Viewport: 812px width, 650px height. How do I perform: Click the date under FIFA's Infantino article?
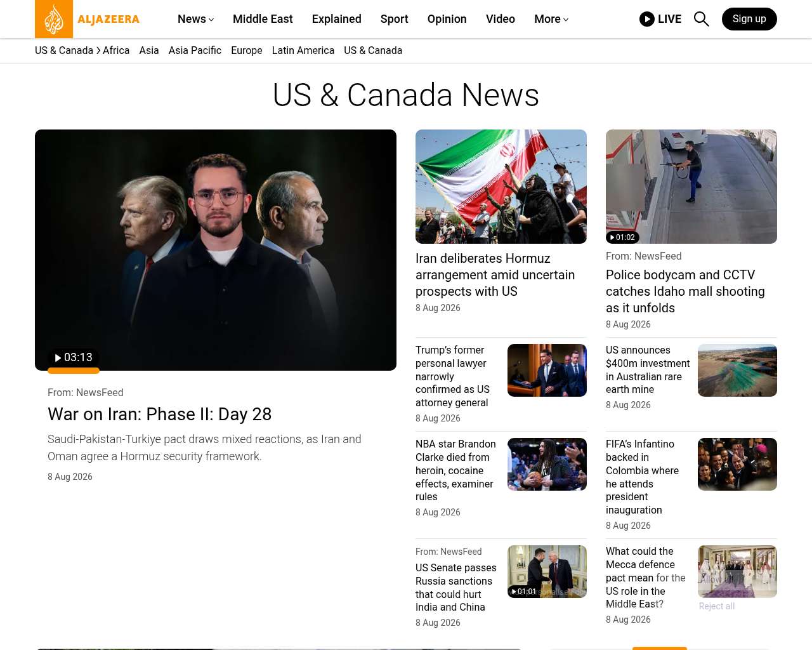(x=628, y=526)
